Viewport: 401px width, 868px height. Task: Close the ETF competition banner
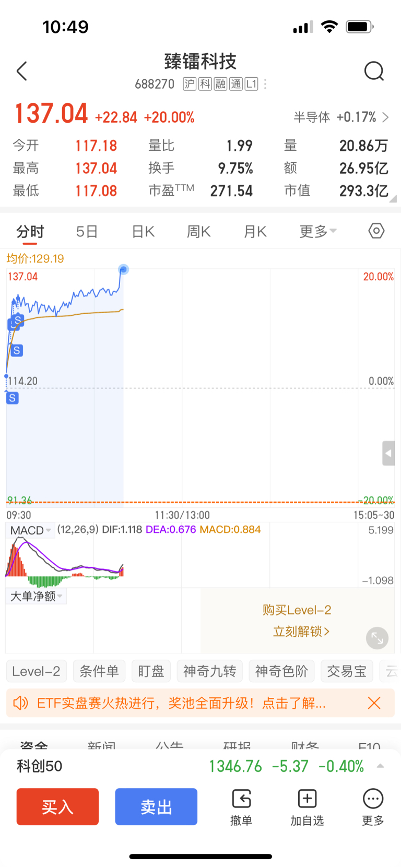(x=374, y=703)
